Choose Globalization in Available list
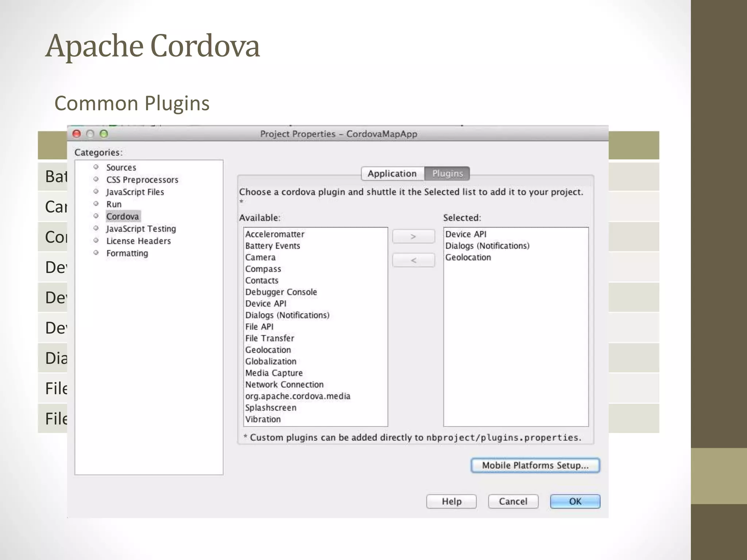 pos(271,361)
